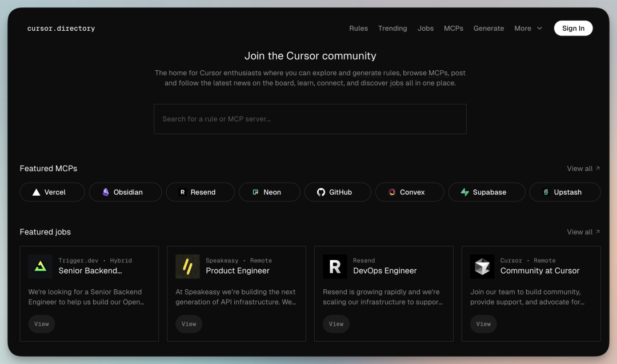Click arrow icon beside Featured MCPs View all
The image size is (617, 364).
[598, 168]
